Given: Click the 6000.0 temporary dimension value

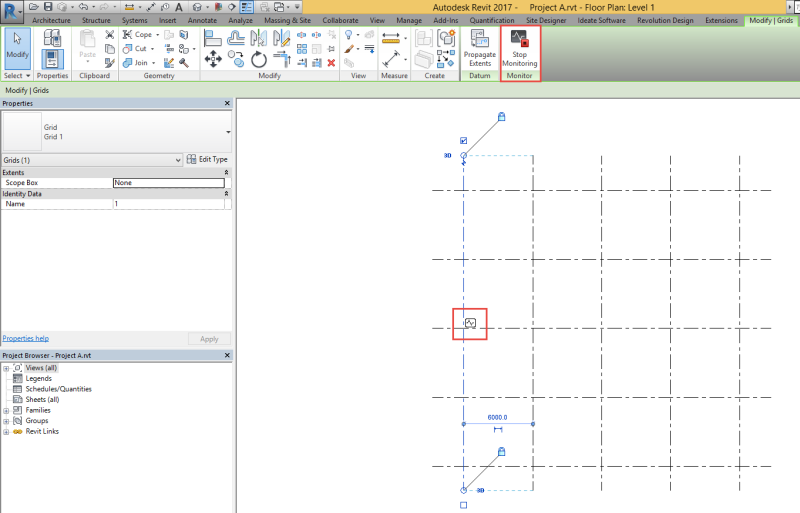Looking at the screenshot, I should pyautogui.click(x=497, y=417).
